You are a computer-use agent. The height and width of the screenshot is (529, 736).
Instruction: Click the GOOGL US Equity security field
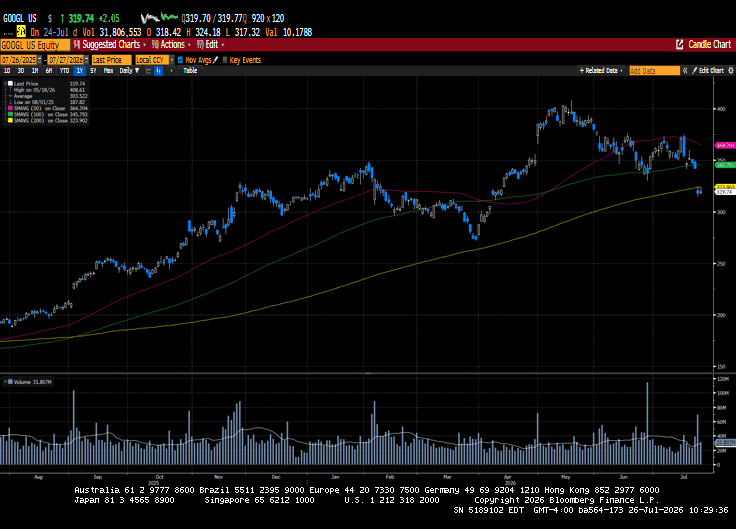(x=35, y=45)
